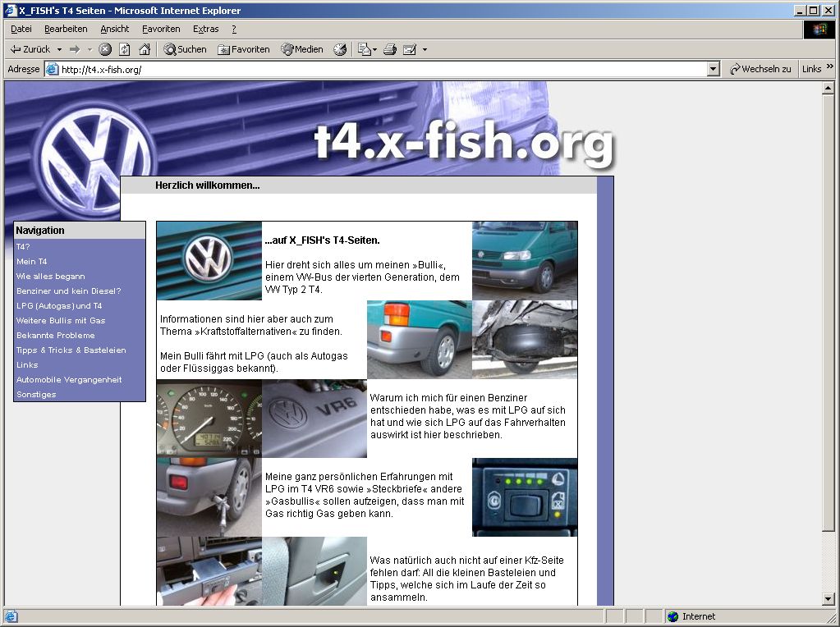Image resolution: width=840 pixels, height=627 pixels.
Task: Click the green VW grille emblem thumbnail
Action: tap(209, 261)
